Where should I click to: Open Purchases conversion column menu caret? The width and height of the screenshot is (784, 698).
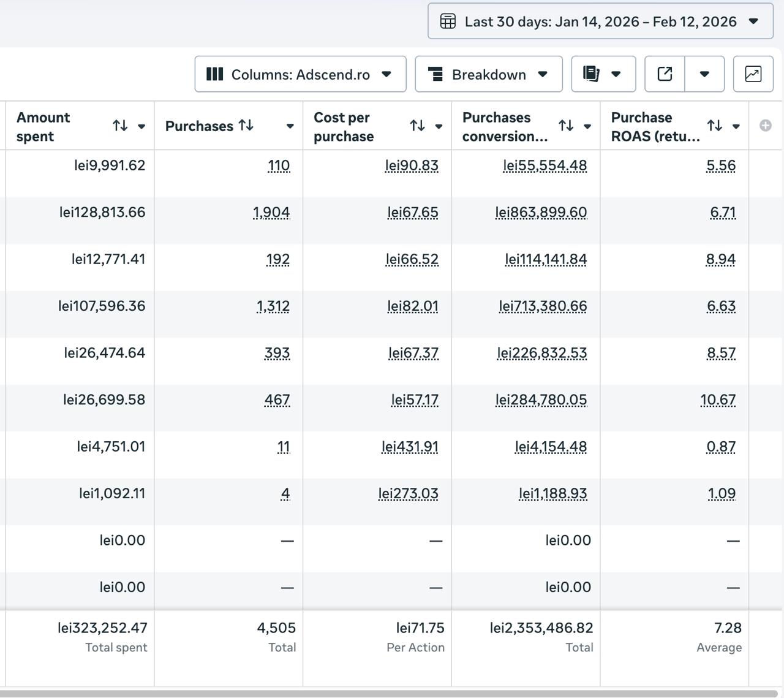click(x=587, y=126)
